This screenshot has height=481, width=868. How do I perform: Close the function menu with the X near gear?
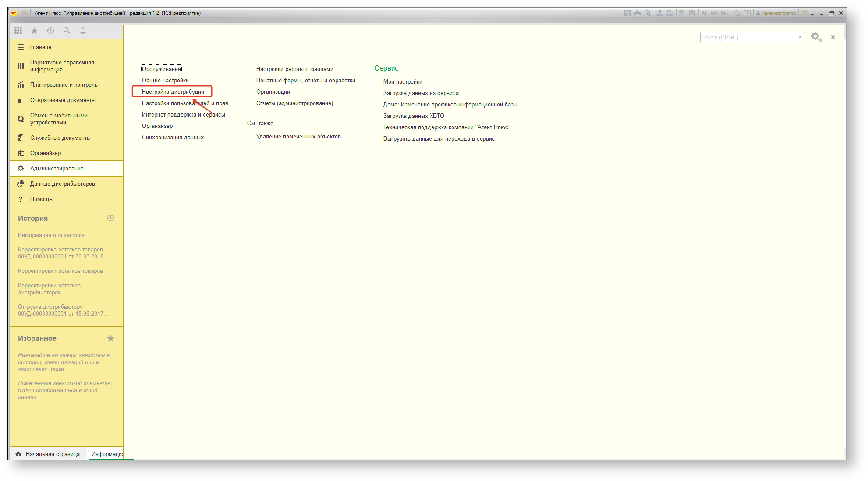(x=833, y=37)
